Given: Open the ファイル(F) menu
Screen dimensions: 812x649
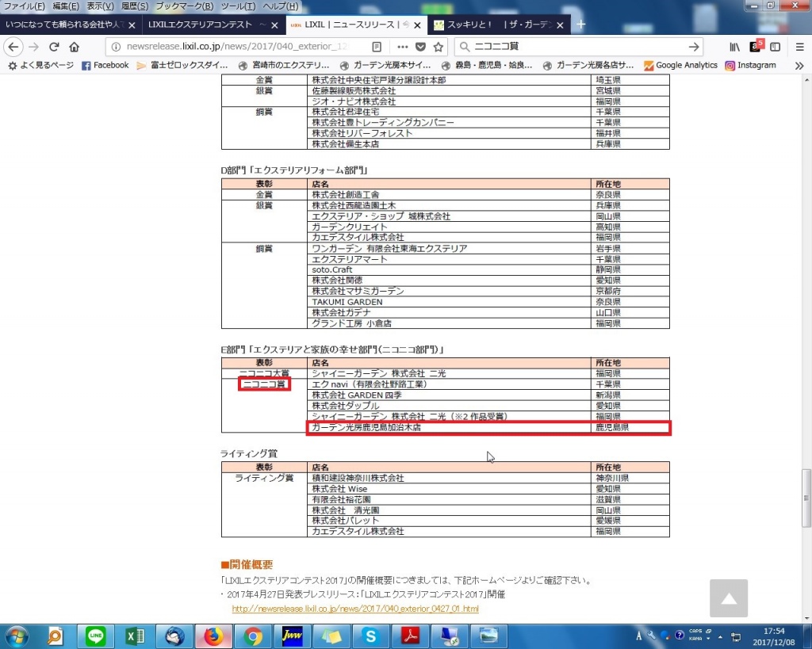Looking at the screenshot, I should coord(25,6).
